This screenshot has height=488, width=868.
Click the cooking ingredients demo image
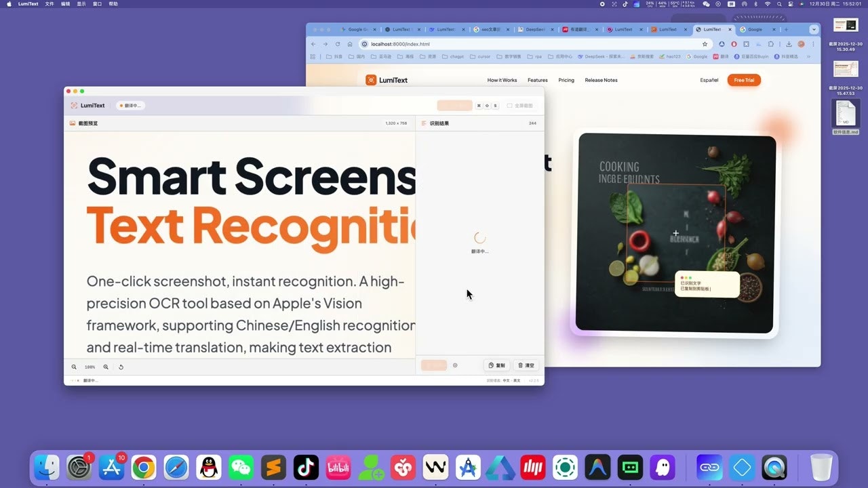(675, 233)
